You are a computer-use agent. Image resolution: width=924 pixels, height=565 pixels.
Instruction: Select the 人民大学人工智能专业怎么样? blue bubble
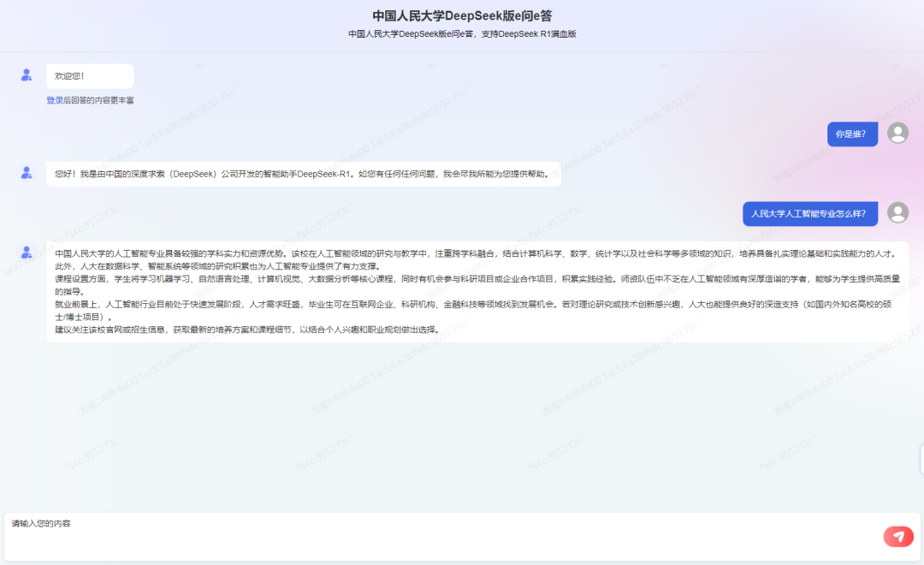pyautogui.click(x=809, y=213)
